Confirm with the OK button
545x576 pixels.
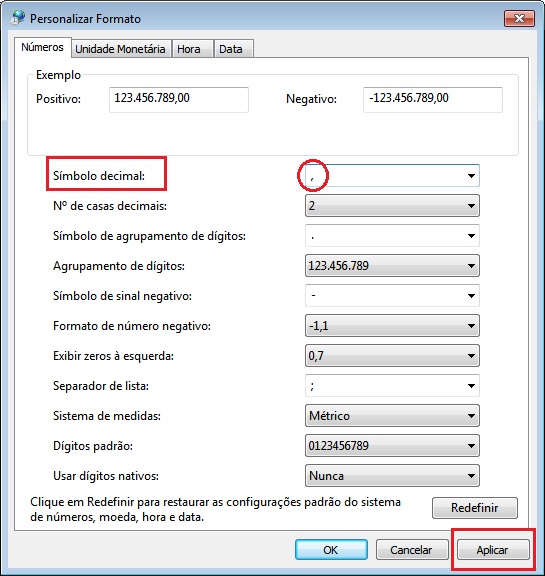point(331,550)
